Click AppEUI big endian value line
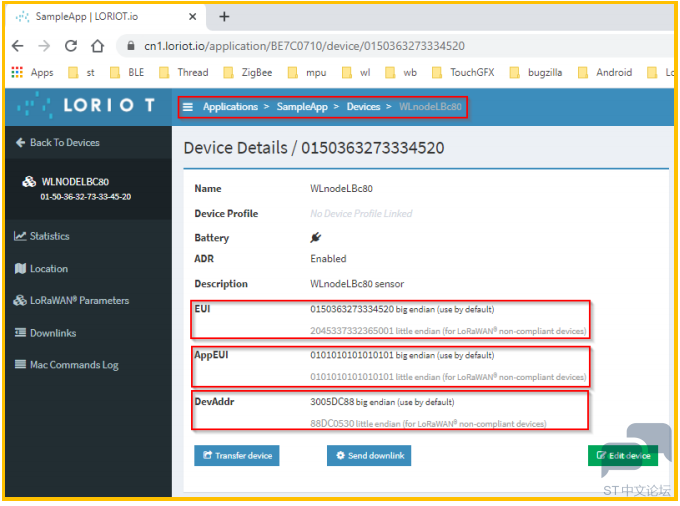Image resolution: width=680 pixels, height=506 pixels. [x=402, y=356]
